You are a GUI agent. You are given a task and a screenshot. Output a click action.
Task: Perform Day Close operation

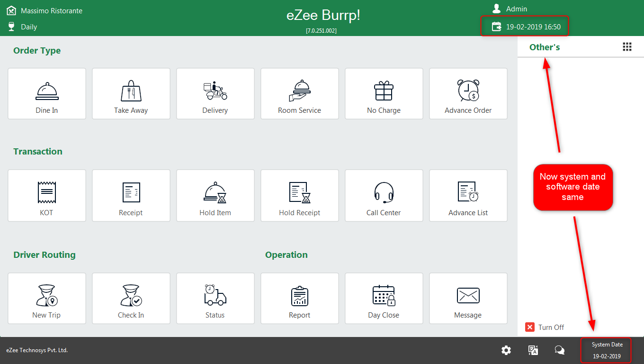[x=384, y=298]
